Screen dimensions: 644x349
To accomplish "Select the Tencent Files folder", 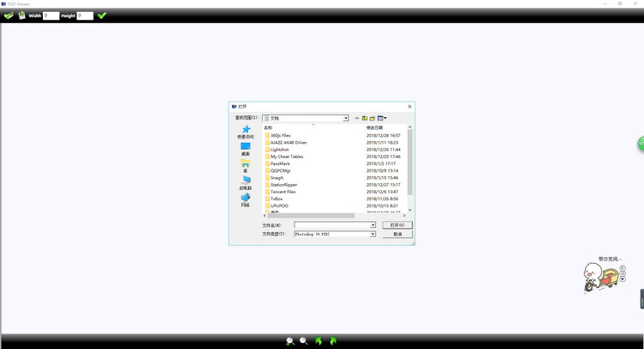I will (281, 192).
